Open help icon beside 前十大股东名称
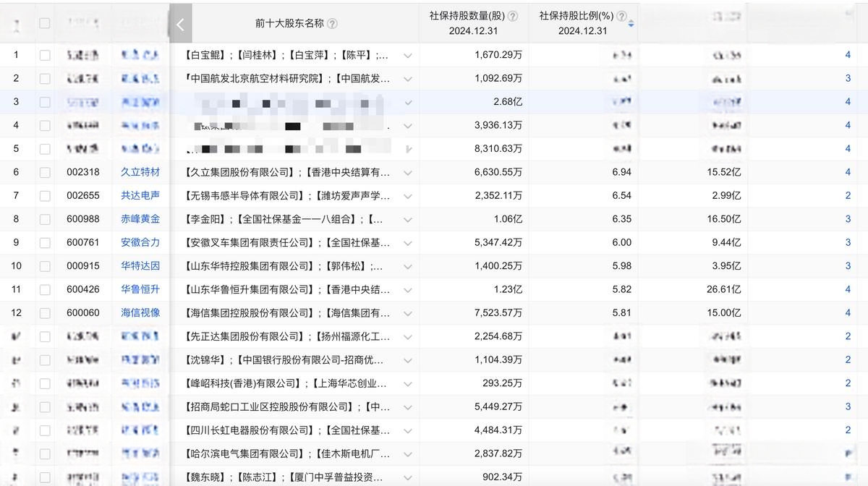Viewport: 868px width, 486px height. (x=332, y=24)
